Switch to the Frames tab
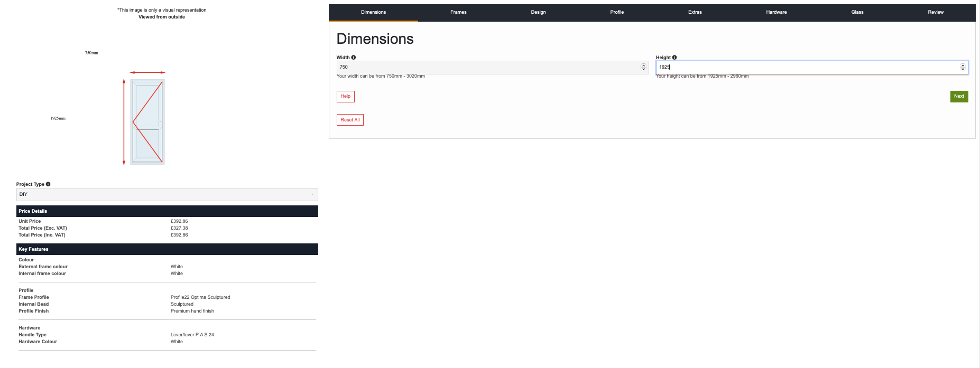The image size is (980, 368). [458, 12]
